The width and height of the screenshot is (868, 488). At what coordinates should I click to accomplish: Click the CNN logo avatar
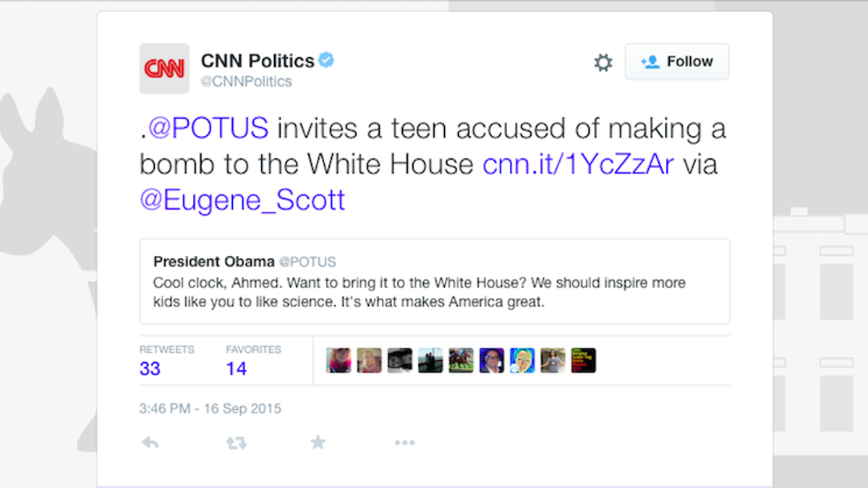pos(164,69)
